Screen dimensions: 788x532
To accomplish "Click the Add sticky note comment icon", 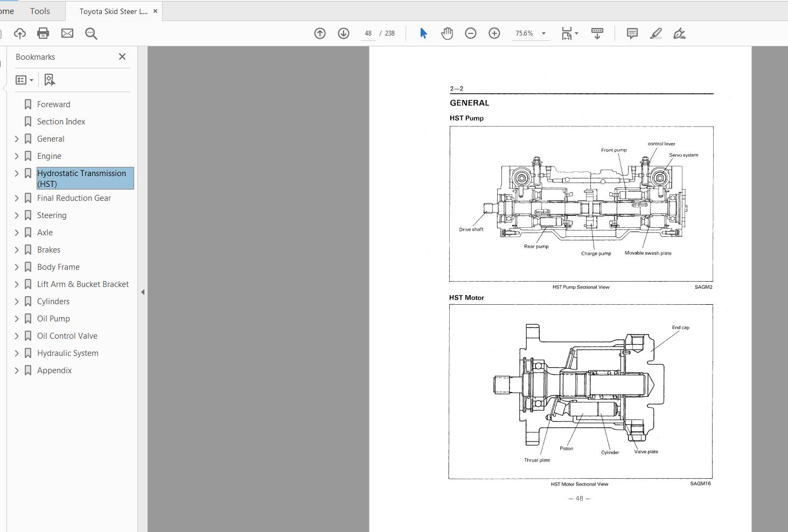I will coord(631,33).
